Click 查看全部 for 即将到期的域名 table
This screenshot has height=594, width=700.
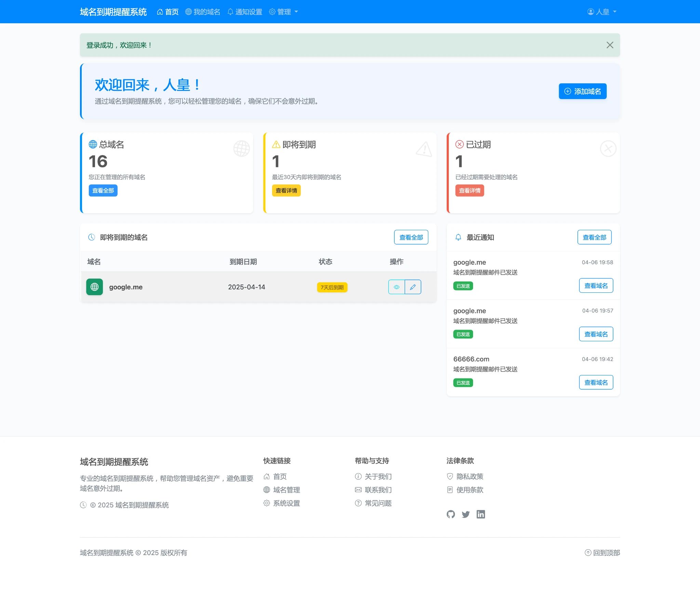click(411, 237)
